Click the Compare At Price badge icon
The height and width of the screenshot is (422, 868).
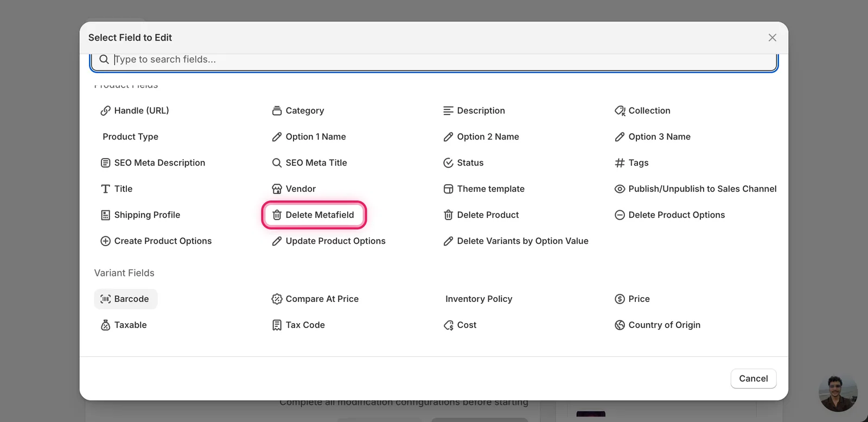coord(277,299)
